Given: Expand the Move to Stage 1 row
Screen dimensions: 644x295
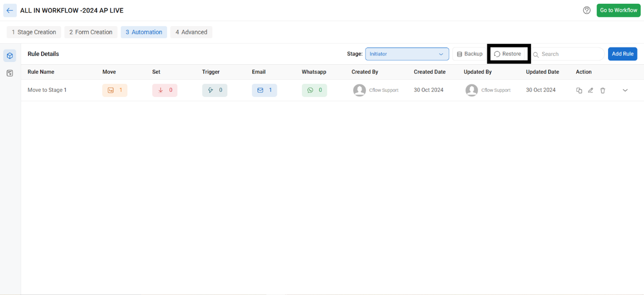Looking at the screenshot, I should (x=625, y=91).
